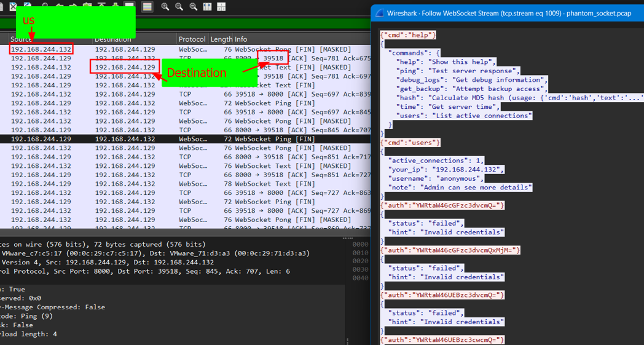Click auth request YWRtaW46UEBzc3cwcmQ= in stream

(442, 339)
